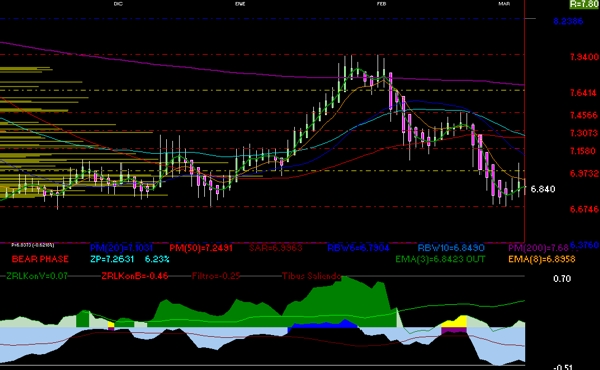Click the 7.4566 price level label
The image size is (600, 370).
(584, 115)
